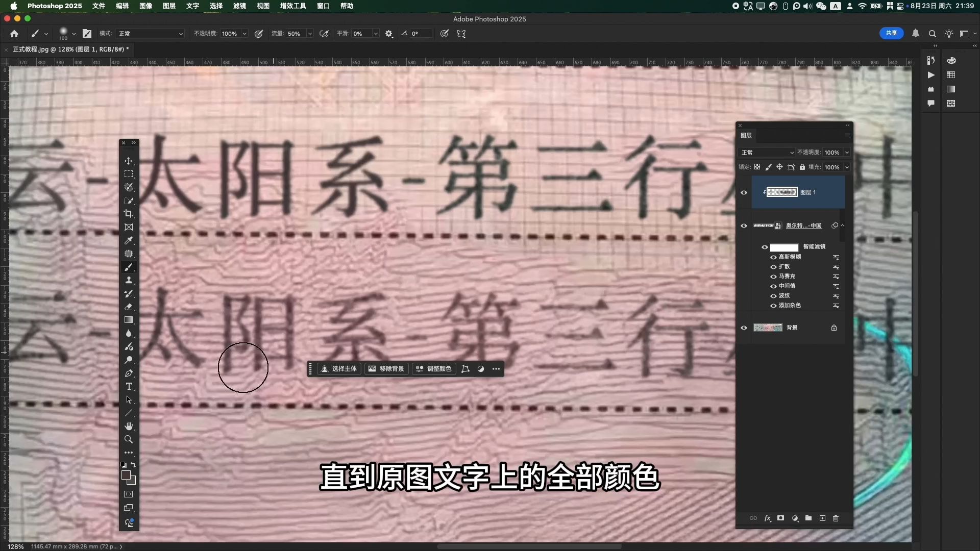Expand the brush opacity 不透明度 dropdown
The image size is (980, 551).
tap(244, 34)
